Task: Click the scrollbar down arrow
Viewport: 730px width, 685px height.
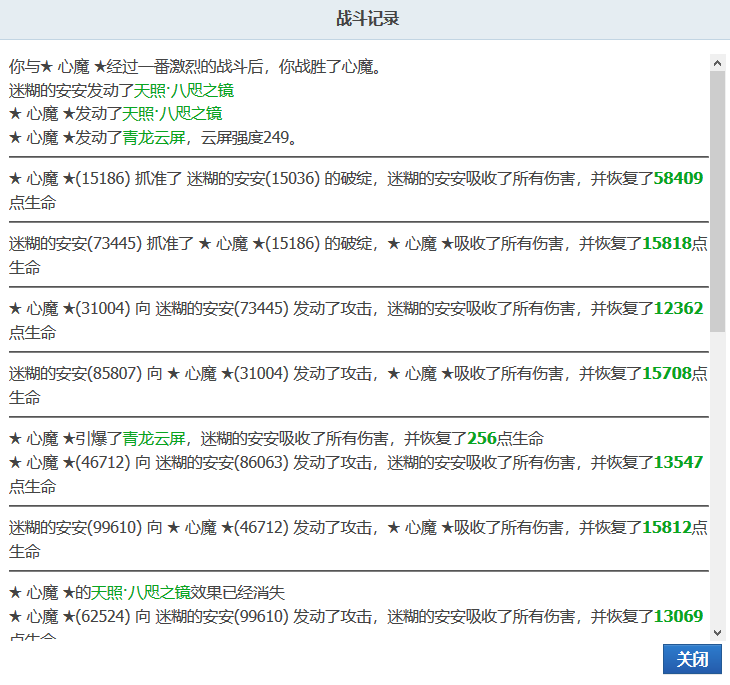Action: pos(717,632)
